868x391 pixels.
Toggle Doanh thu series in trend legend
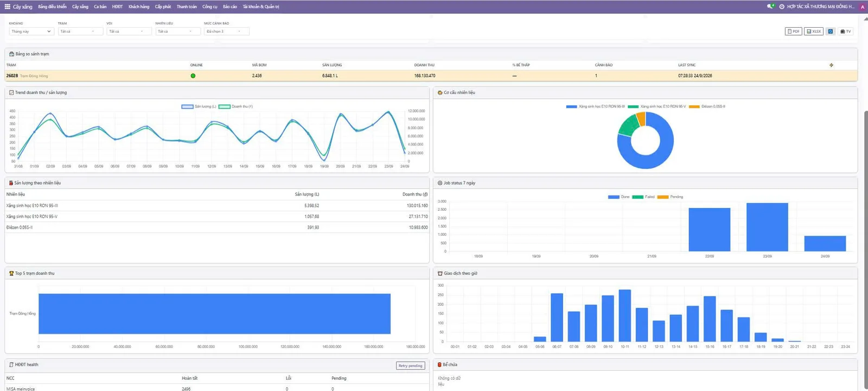coord(235,106)
